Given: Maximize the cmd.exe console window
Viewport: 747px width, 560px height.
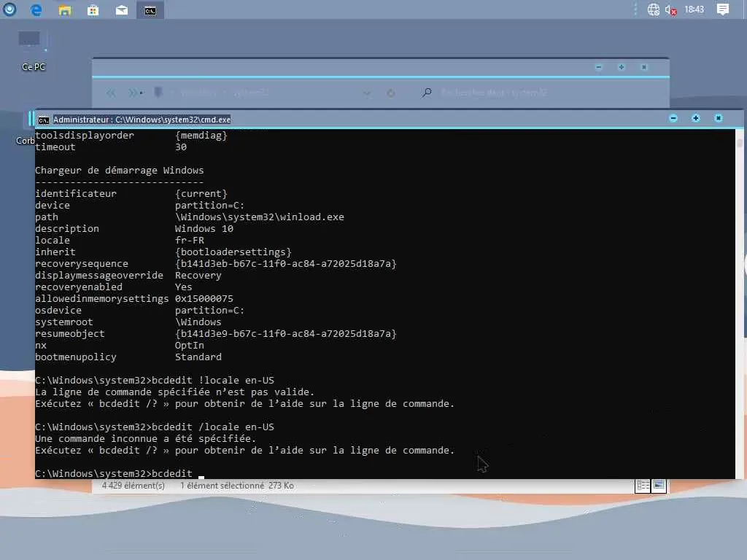Looking at the screenshot, I should tap(695, 118).
